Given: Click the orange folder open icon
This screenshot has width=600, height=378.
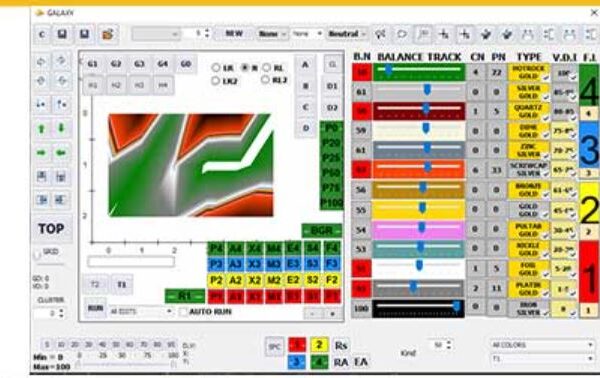Looking at the screenshot, I should click(x=108, y=34).
